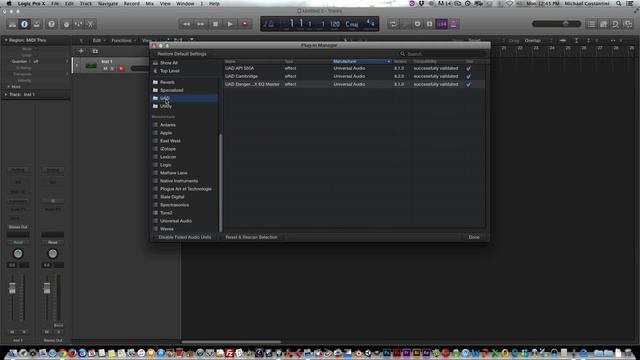This screenshot has height=360, width=640.
Task: Click the Cmaj key signature in LCD
Action: tap(351, 24)
